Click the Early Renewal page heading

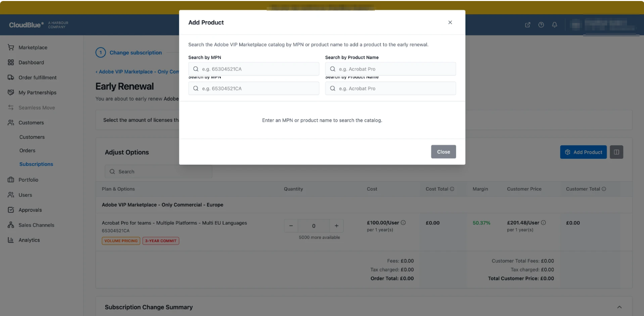(x=125, y=86)
